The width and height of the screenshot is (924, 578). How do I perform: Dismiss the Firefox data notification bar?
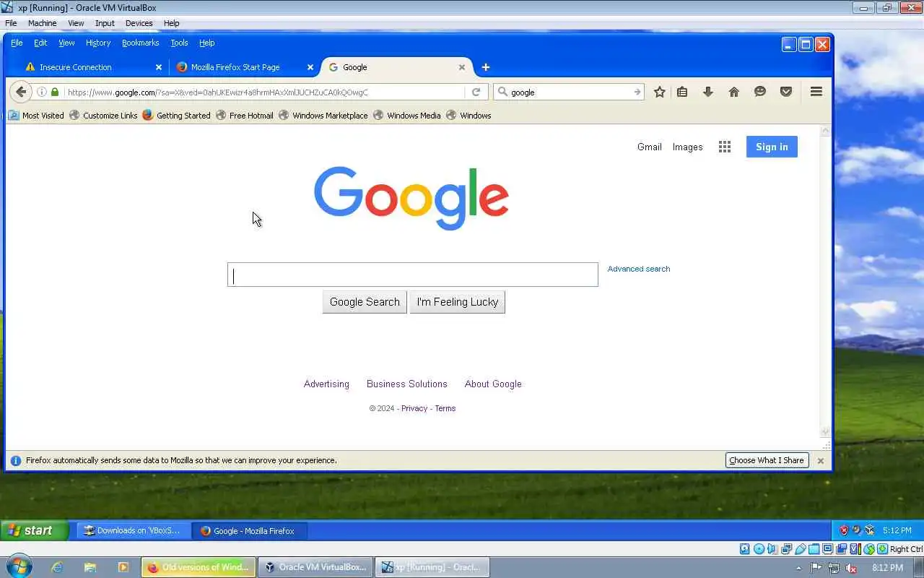point(820,460)
